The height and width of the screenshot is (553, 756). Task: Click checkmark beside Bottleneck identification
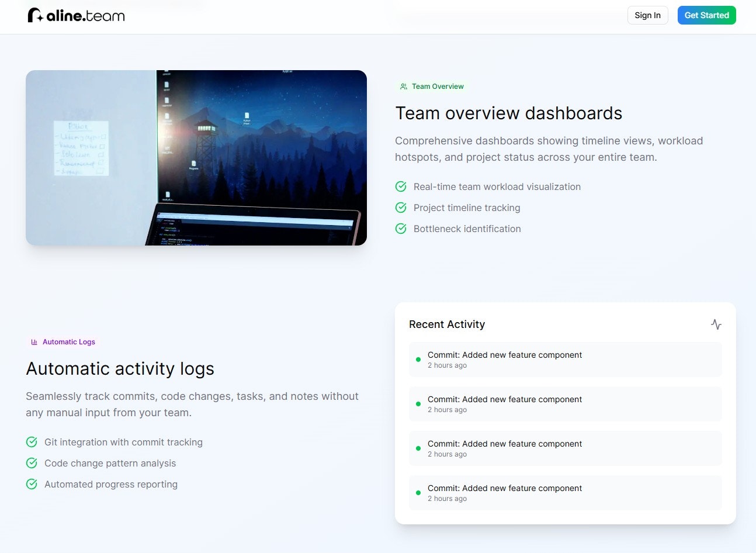click(x=401, y=228)
